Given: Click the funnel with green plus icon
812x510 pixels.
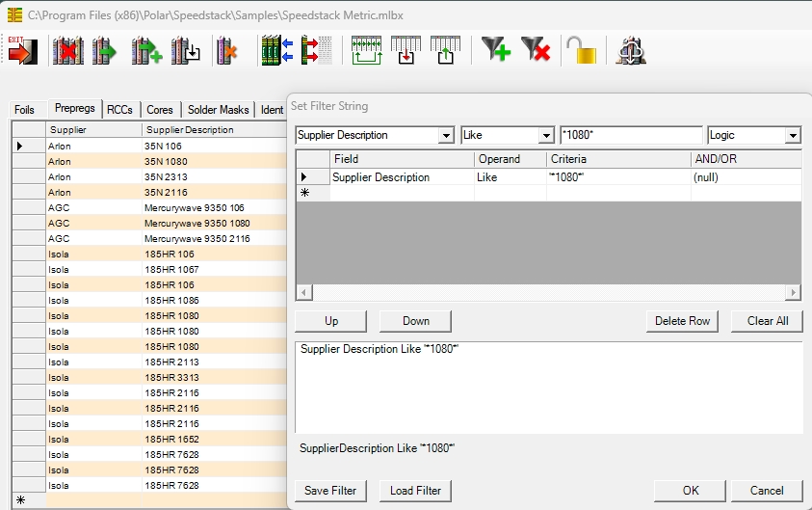Looking at the screenshot, I should [x=496, y=49].
